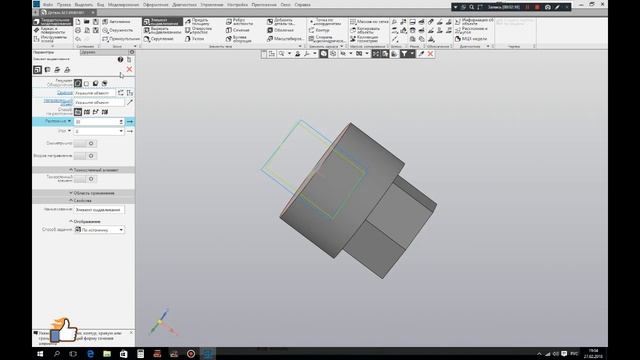Collapse the Thin-walled element section header
The height and width of the screenshot is (360, 640).
pyautogui.click(x=83, y=170)
